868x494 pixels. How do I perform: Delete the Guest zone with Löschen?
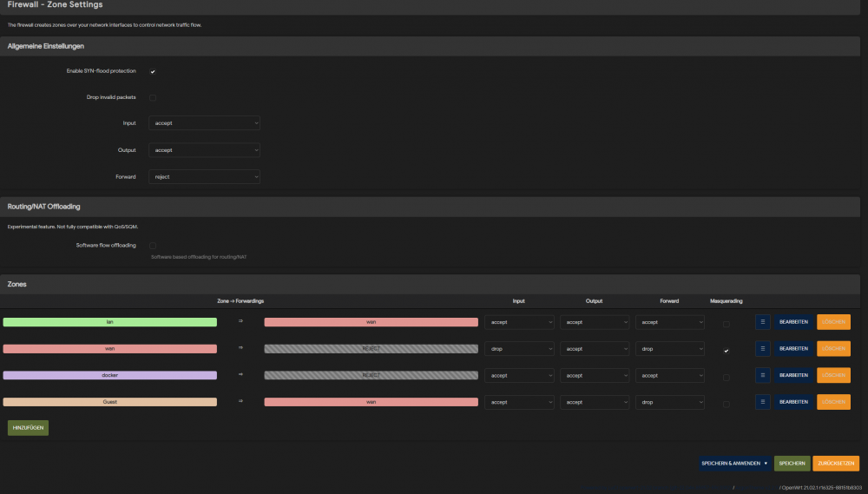(x=833, y=401)
